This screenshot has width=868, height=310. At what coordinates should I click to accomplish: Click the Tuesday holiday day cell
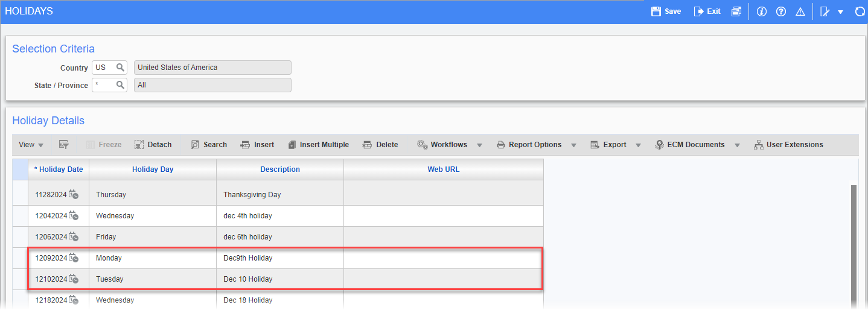tap(153, 279)
